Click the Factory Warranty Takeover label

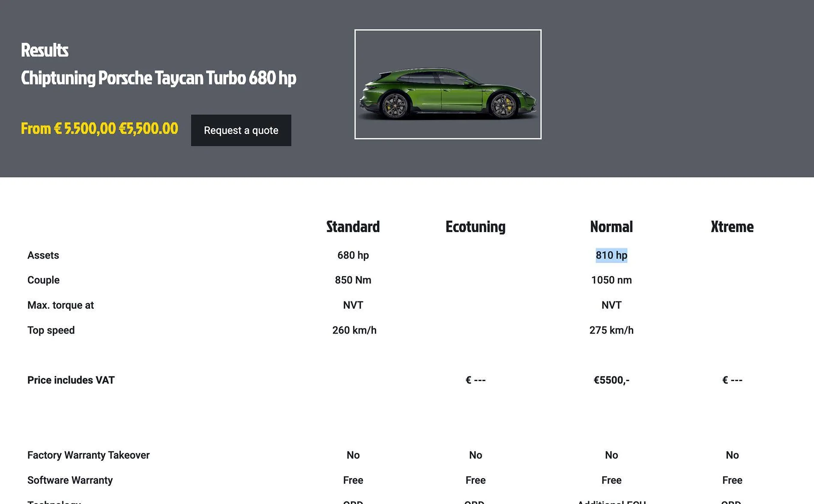coord(88,455)
